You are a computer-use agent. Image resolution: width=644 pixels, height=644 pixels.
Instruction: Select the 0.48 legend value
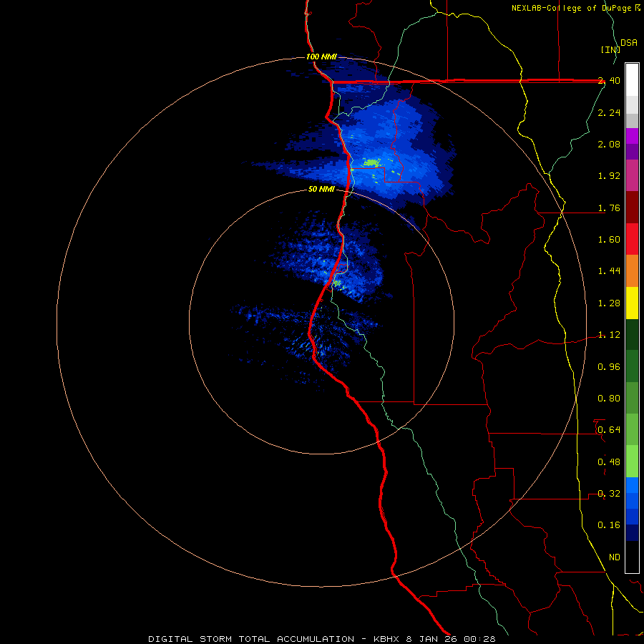pos(609,462)
